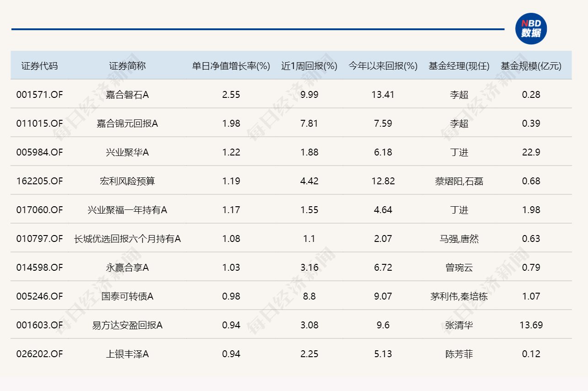Image resolution: width=588 pixels, height=391 pixels.
Task: Click the 9.99 weekly return value
Action: tap(309, 94)
